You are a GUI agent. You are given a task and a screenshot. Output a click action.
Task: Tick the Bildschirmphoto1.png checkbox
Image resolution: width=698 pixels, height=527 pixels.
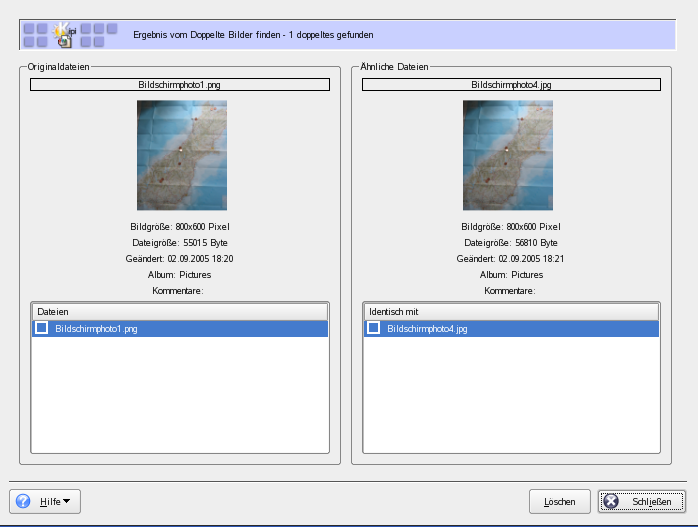(42, 328)
